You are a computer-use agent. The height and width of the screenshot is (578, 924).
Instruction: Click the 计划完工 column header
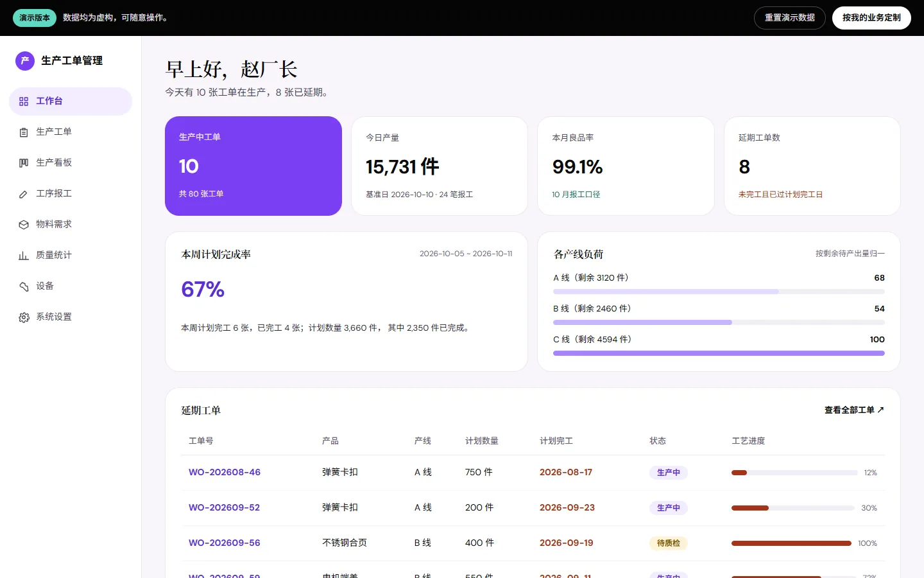556,441
